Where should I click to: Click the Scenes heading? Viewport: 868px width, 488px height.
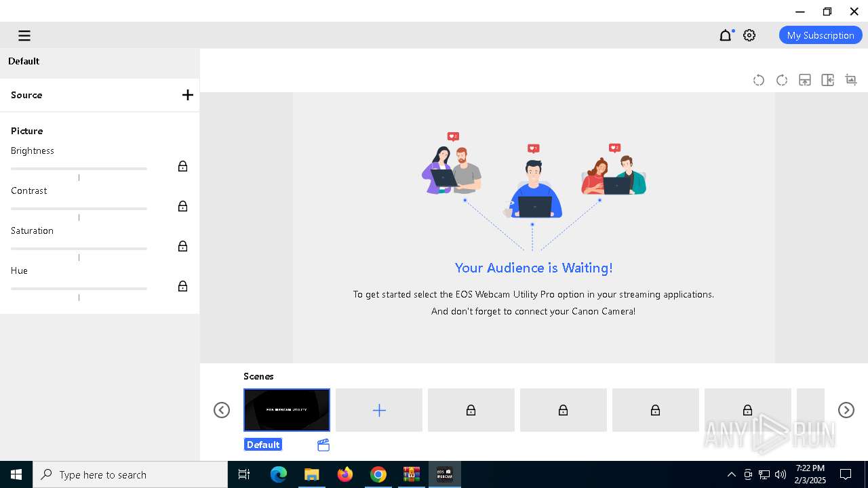(x=258, y=376)
